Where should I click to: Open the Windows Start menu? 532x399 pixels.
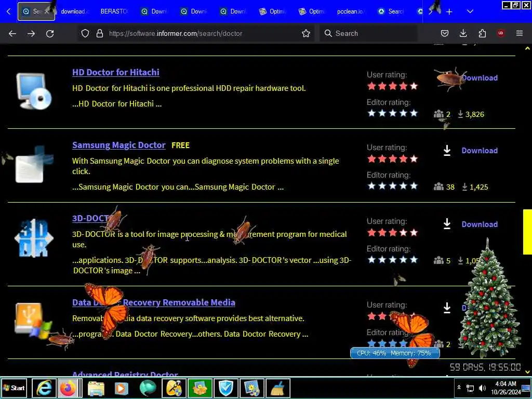click(14, 388)
